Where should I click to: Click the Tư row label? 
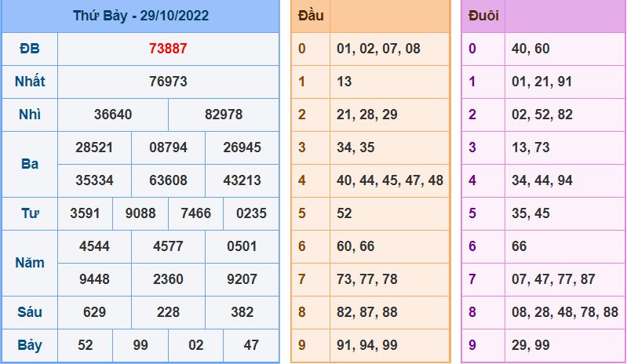(x=30, y=213)
